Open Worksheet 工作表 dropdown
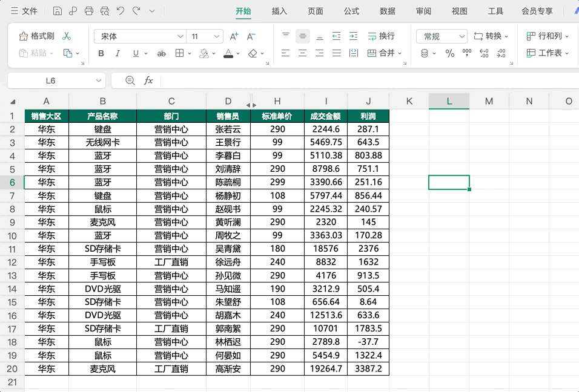Image resolution: width=579 pixels, height=392 pixels. [548, 53]
